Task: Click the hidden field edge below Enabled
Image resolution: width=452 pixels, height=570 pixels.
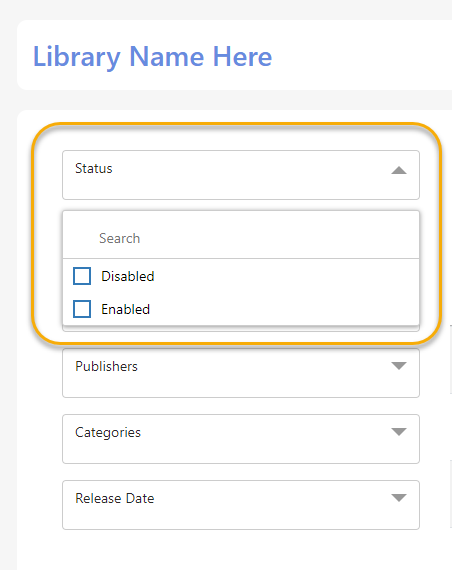Action: pos(241,329)
